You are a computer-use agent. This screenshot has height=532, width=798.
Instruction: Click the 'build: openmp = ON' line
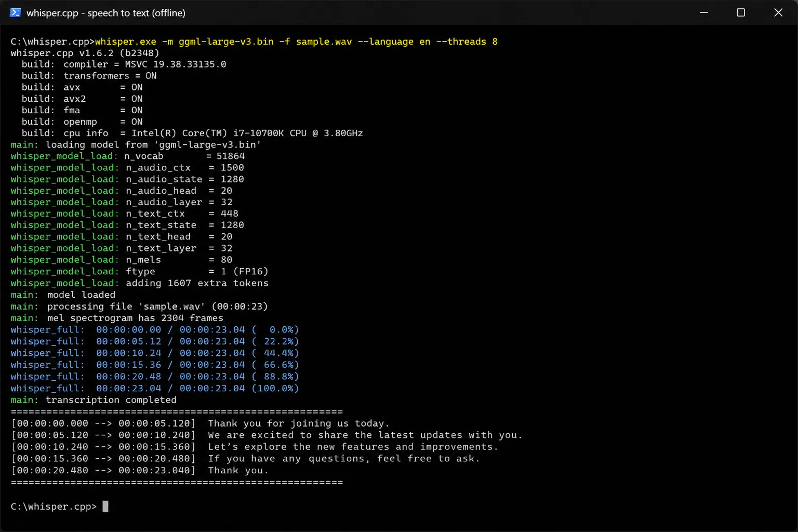(82, 122)
